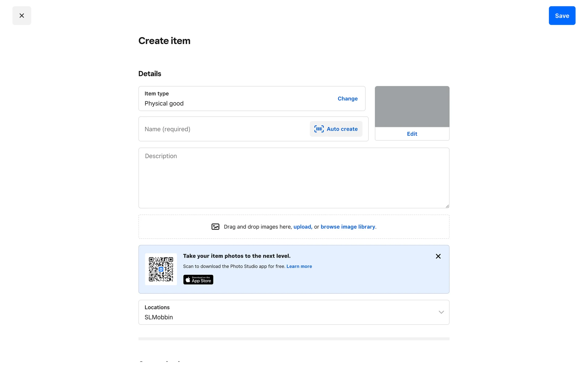
Task: Edit the item image
Action: 412,134
